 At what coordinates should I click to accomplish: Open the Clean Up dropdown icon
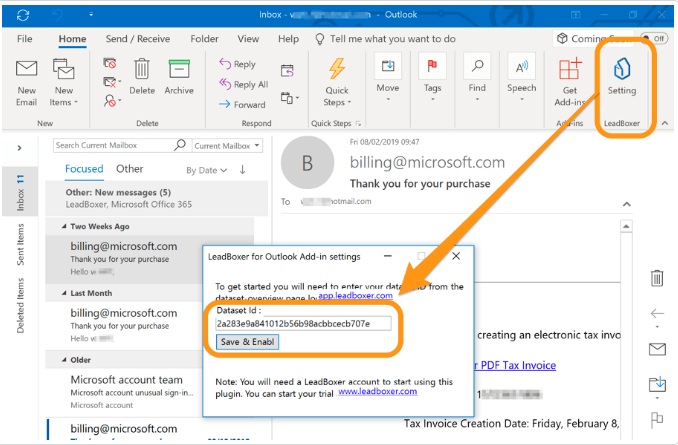112,82
